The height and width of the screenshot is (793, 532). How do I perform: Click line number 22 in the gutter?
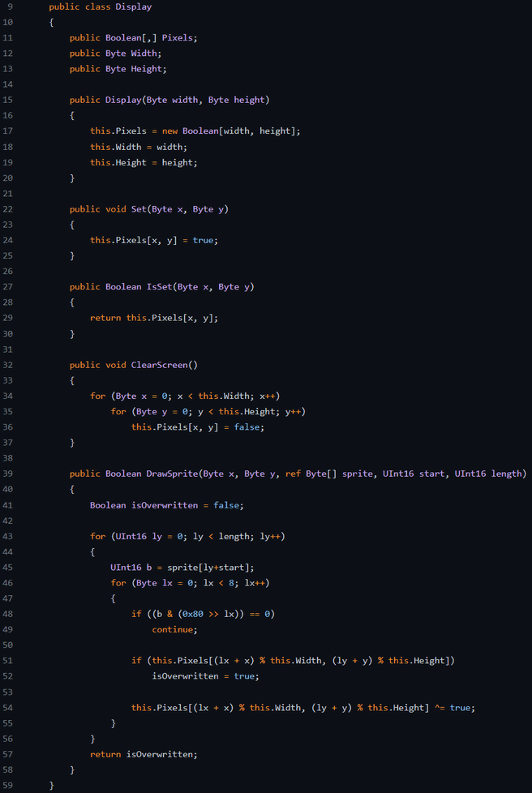point(7,209)
